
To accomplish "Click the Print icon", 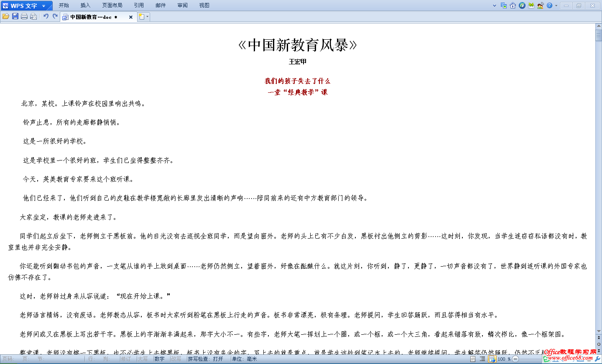I will pyautogui.click(x=24, y=16).
